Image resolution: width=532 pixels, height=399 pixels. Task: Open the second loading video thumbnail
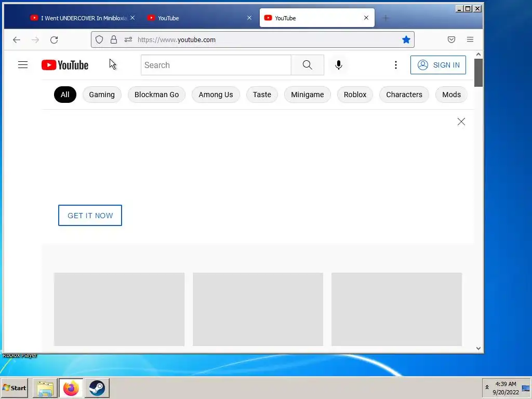coord(258,309)
